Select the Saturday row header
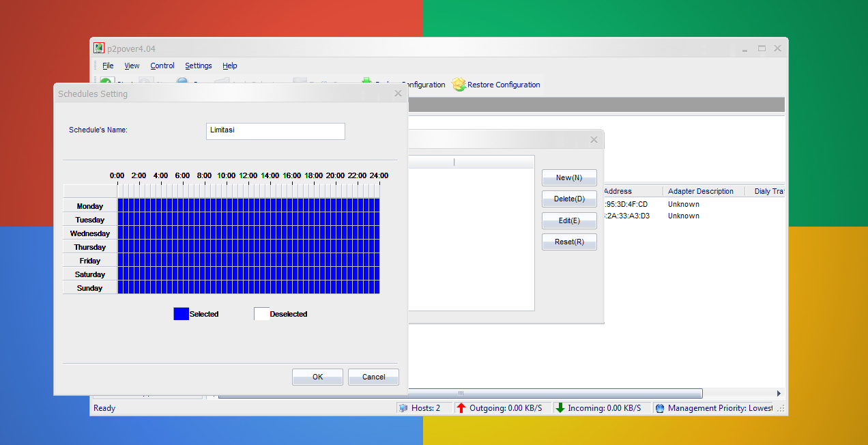Screen dimensions: 868x445 pos(90,274)
